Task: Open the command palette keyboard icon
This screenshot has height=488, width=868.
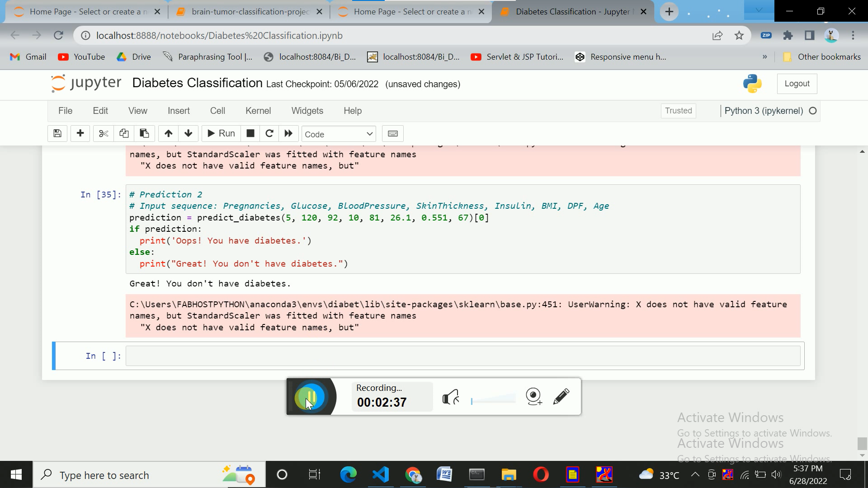Action: point(393,134)
